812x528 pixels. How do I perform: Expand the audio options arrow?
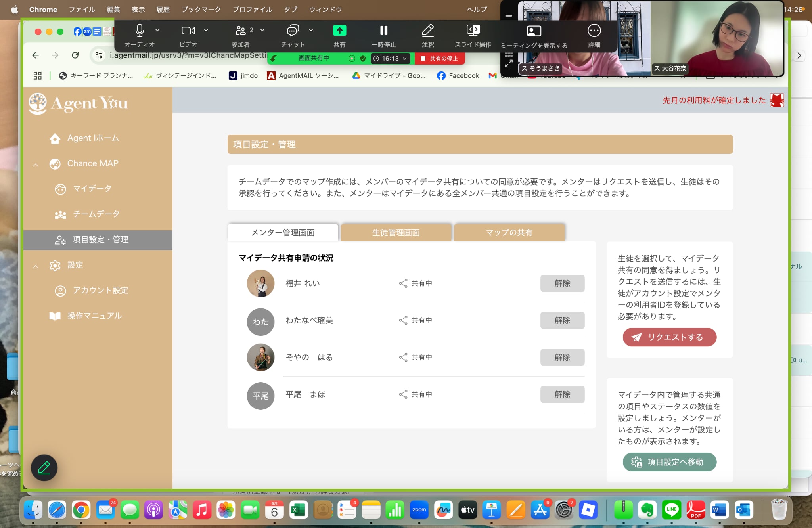(157, 30)
